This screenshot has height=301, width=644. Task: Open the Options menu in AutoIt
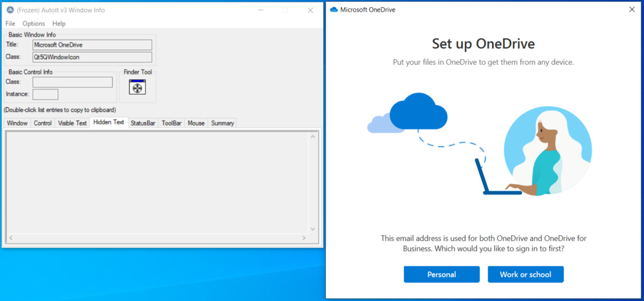coord(33,23)
